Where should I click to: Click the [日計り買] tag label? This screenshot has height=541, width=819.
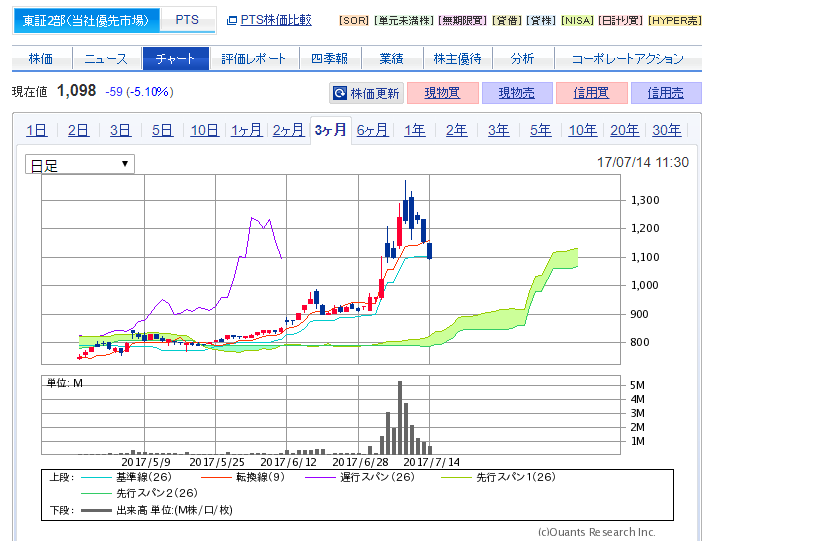tap(621, 20)
